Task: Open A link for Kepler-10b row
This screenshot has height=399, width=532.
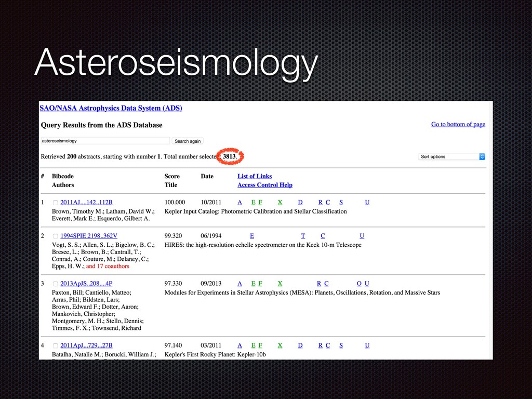Action: pyautogui.click(x=240, y=345)
